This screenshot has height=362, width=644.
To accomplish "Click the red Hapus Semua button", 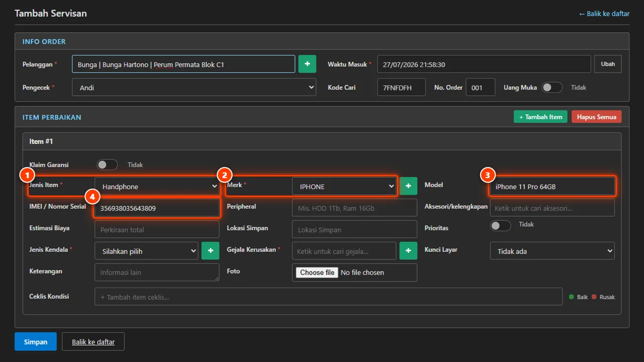I will pyautogui.click(x=597, y=117).
